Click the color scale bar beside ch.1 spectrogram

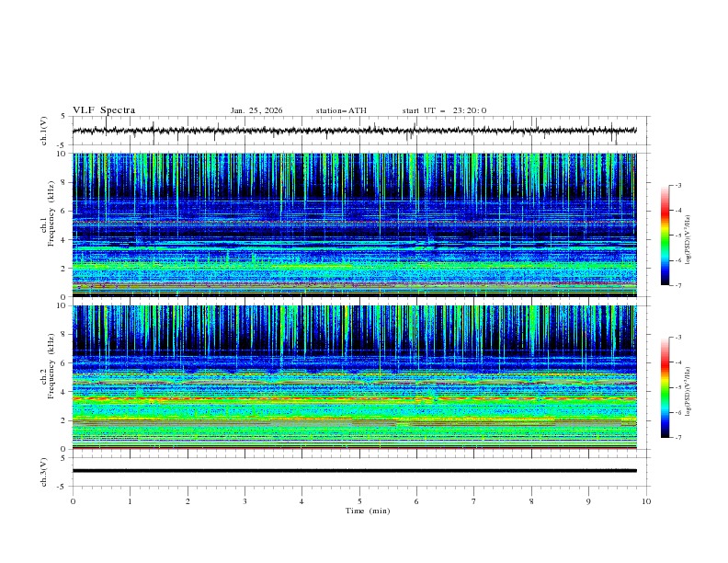[665, 236]
